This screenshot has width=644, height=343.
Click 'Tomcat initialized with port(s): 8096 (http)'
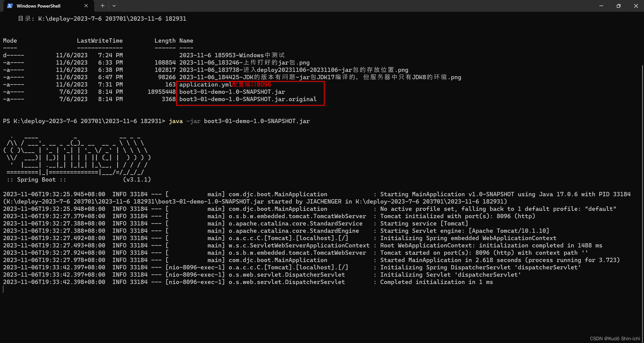click(x=458, y=216)
